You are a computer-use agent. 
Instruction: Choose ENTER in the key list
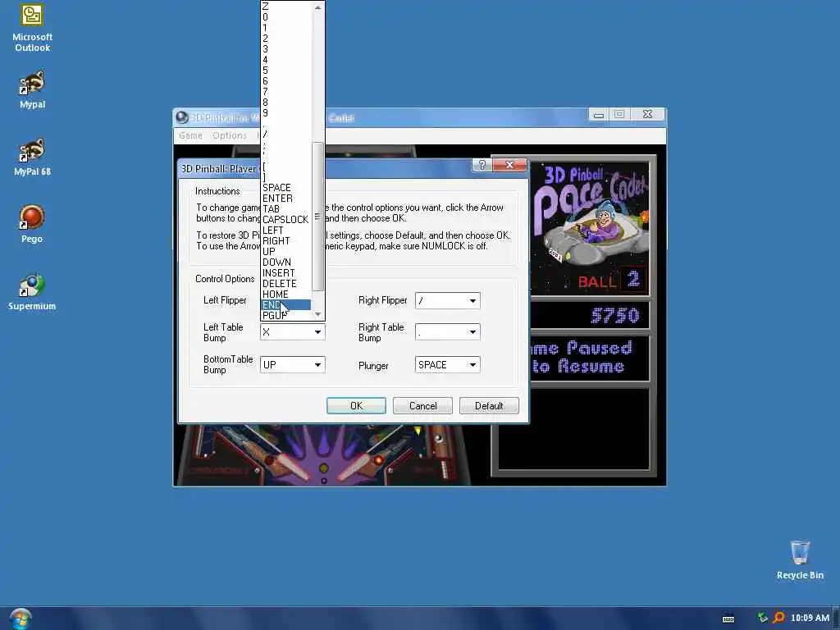(285, 199)
